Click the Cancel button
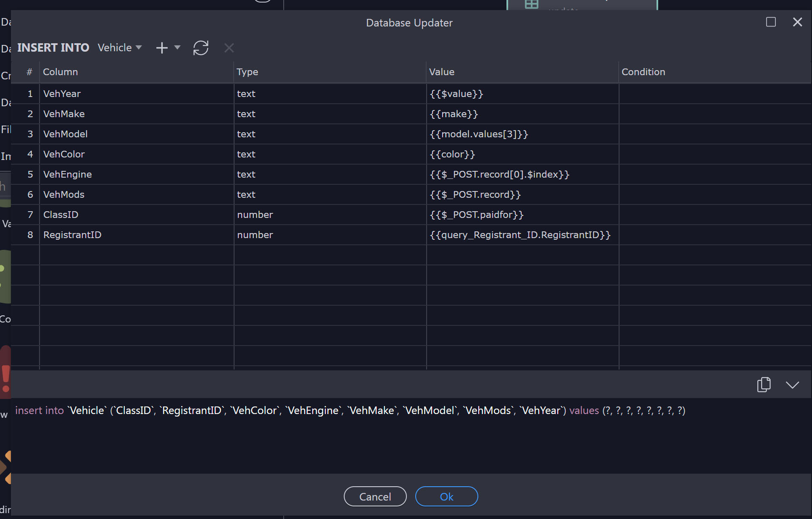Image resolution: width=812 pixels, height=519 pixels. (x=375, y=497)
